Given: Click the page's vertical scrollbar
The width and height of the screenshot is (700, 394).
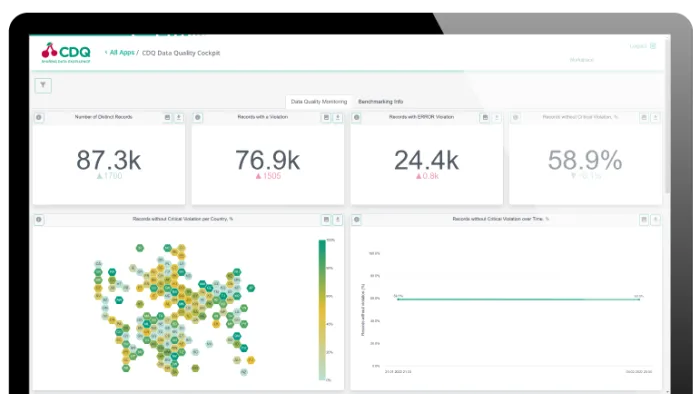Looking at the screenshot, I should pyautogui.click(x=667, y=116).
